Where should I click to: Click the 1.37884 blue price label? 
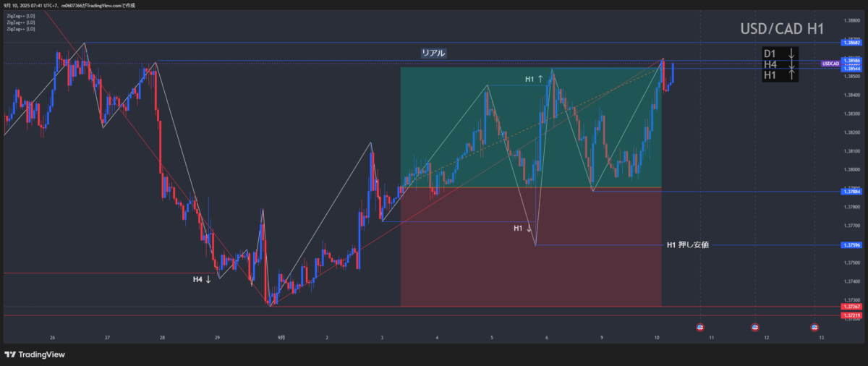point(851,192)
